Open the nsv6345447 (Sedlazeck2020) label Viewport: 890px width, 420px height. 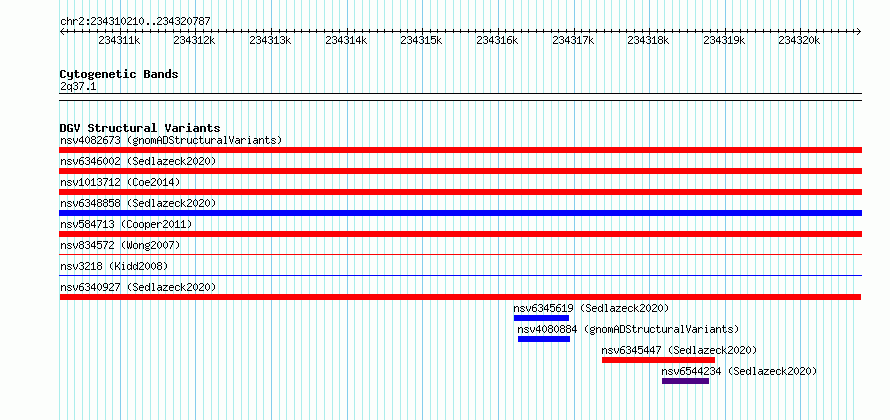(679, 350)
